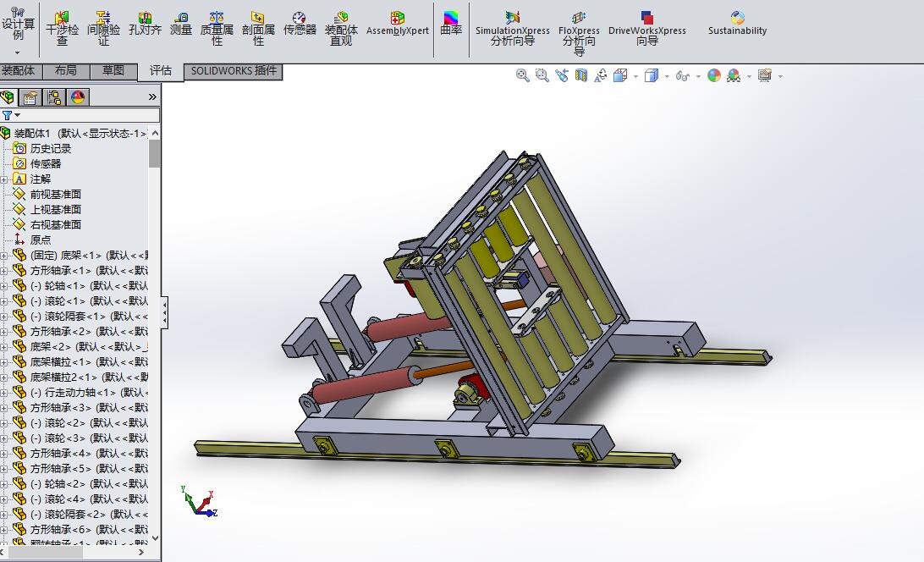Open Display Style dropdown arrow
The height and width of the screenshot is (562, 924).
(667, 76)
